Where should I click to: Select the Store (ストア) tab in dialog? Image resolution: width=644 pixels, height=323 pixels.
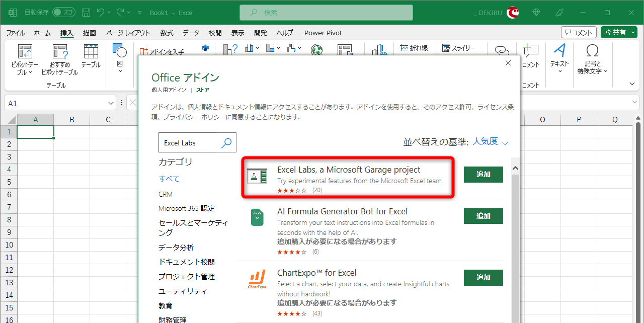coord(203,90)
